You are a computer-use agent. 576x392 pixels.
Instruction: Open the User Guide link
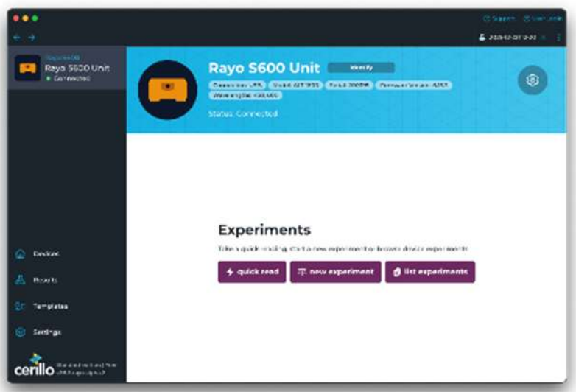click(543, 18)
